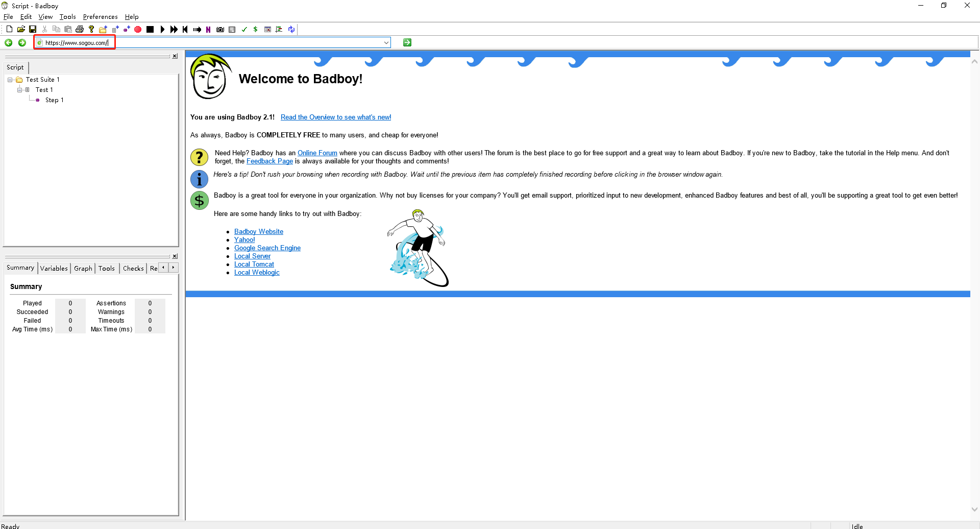Click the gray form populator icon
This screenshot has width=980, height=529.
[x=232, y=29]
